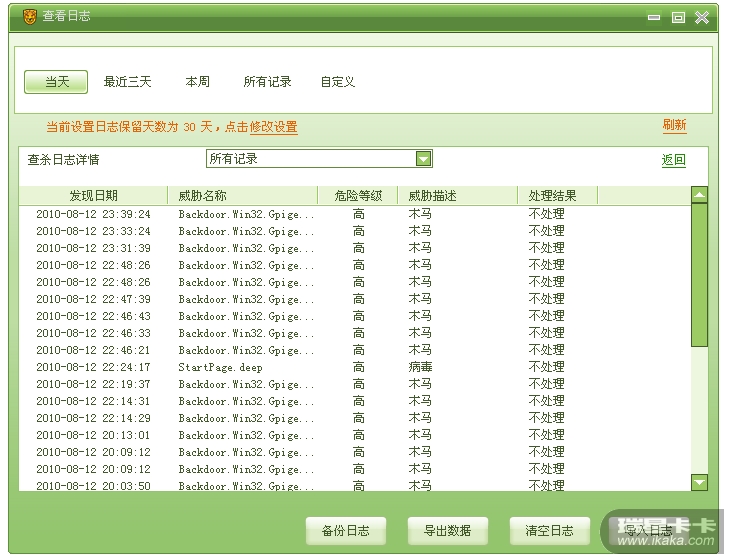The width and height of the screenshot is (732, 560).
Task: Click scrollbar down arrow in log list
Action: click(699, 483)
